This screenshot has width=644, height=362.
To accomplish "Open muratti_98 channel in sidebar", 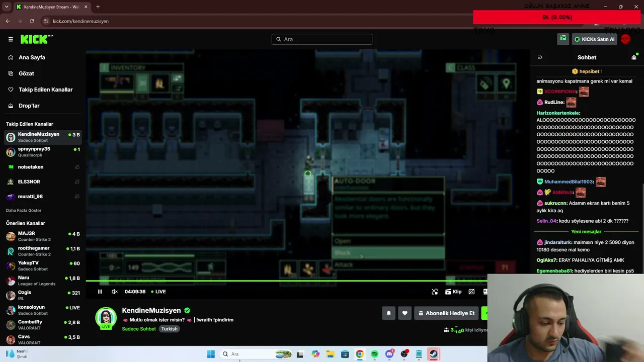I will click(43, 197).
